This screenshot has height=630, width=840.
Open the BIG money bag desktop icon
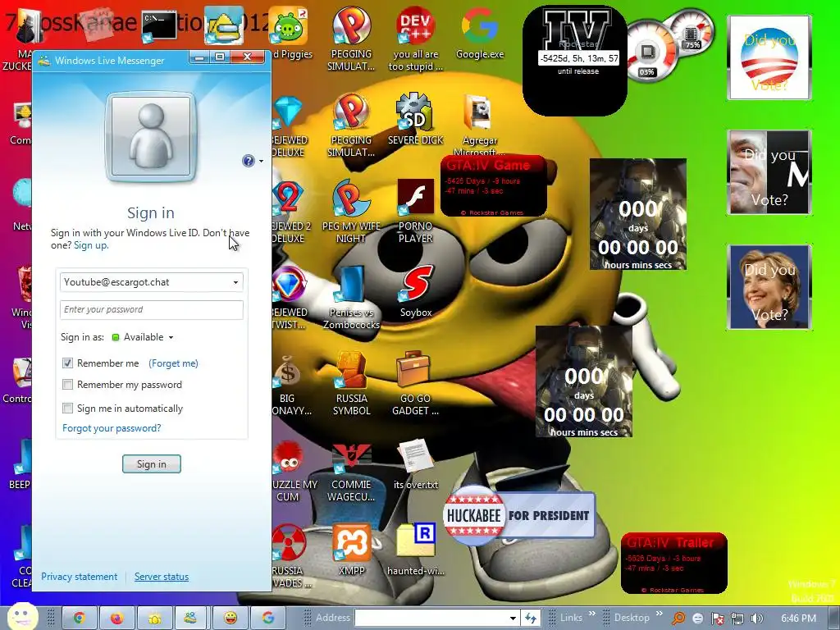click(x=288, y=383)
